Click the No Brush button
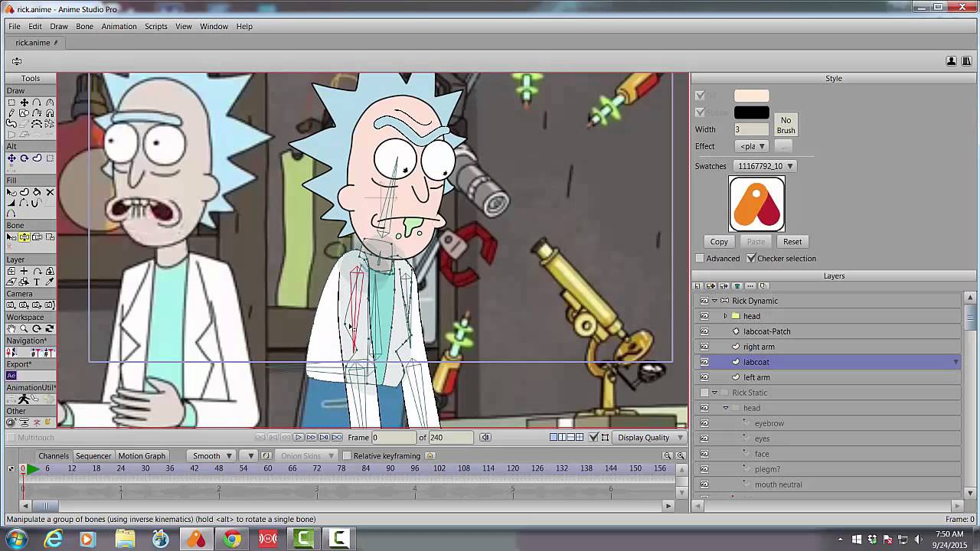Image resolution: width=980 pixels, height=551 pixels. (x=786, y=126)
